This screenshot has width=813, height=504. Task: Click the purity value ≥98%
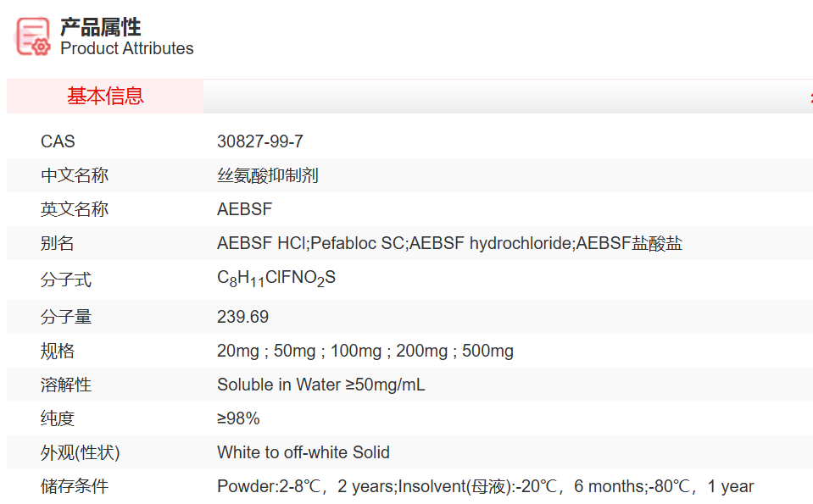238,418
